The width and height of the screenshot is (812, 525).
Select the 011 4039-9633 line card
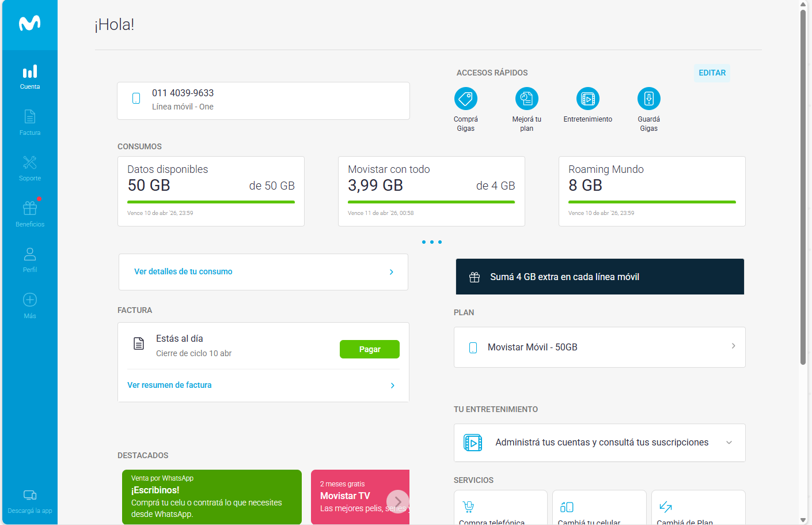point(263,101)
